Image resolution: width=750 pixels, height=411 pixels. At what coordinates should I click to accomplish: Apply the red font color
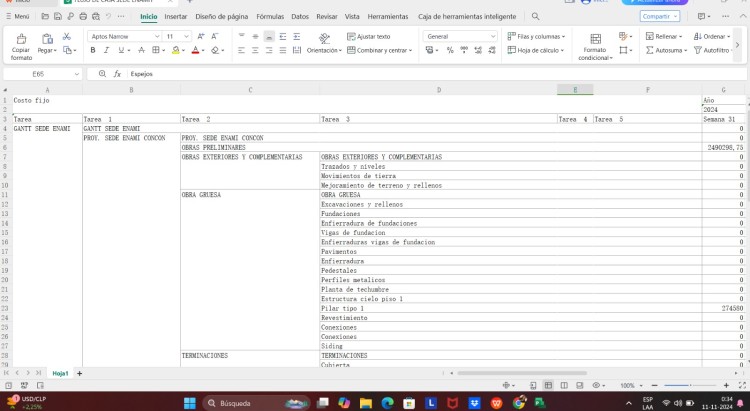[x=195, y=50]
